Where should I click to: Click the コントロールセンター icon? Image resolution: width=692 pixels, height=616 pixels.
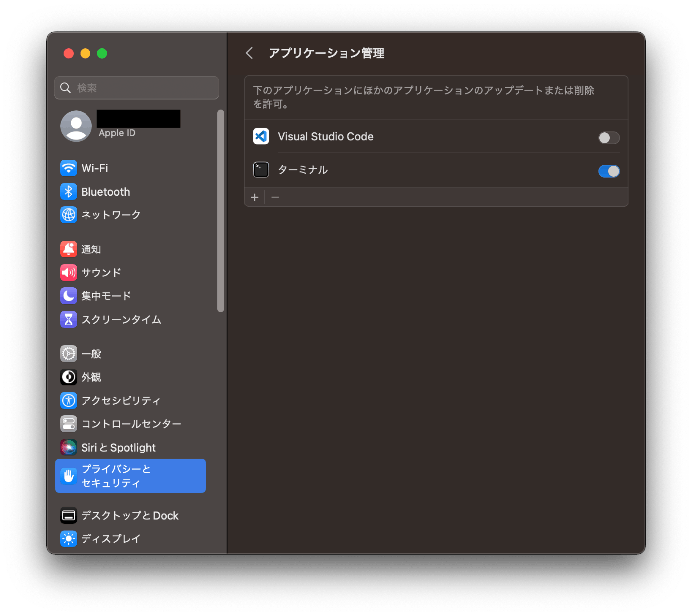pos(69,424)
